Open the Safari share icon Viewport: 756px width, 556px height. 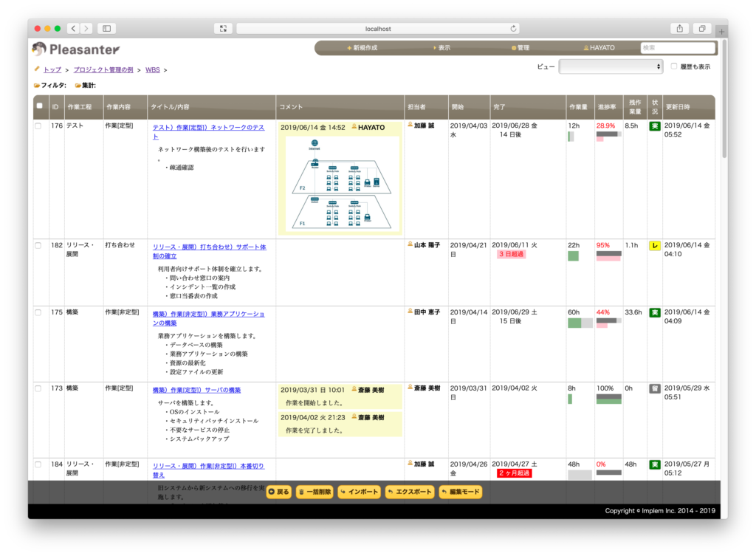coord(679,29)
